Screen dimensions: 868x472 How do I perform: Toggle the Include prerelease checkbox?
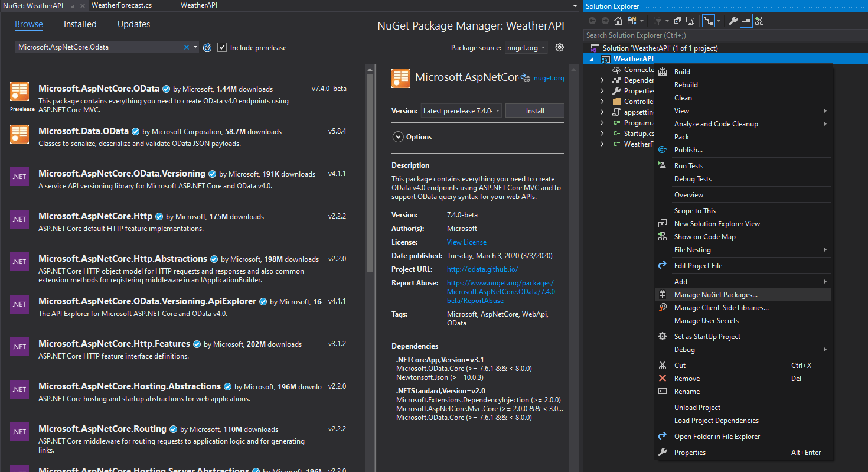222,47
